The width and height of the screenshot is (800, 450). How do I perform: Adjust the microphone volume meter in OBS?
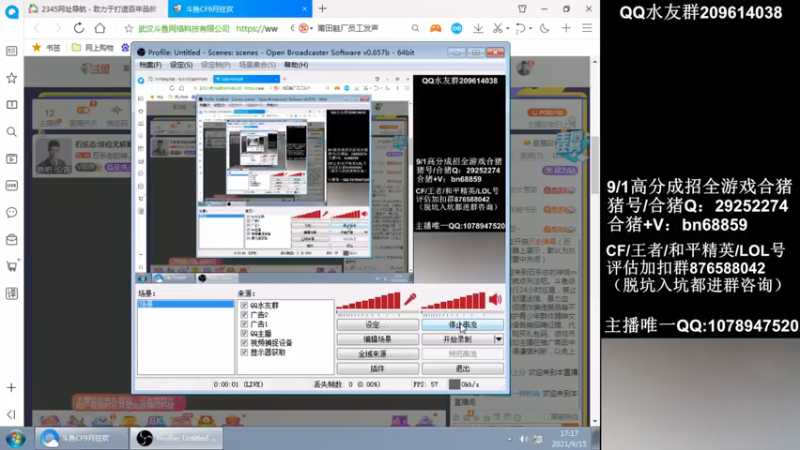coord(368,301)
